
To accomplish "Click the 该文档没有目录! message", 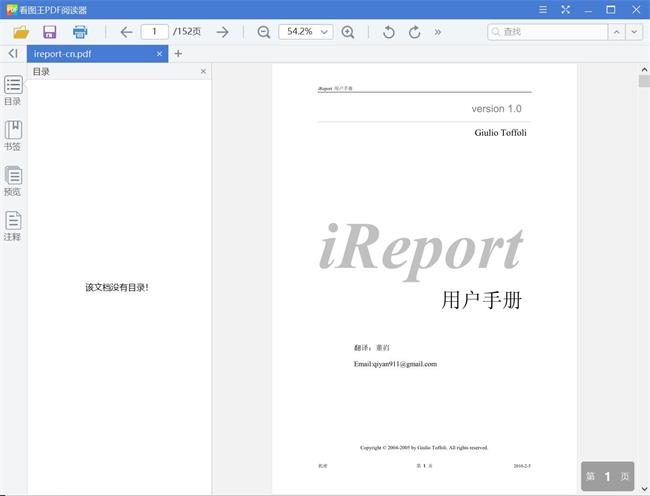I will 117,287.
